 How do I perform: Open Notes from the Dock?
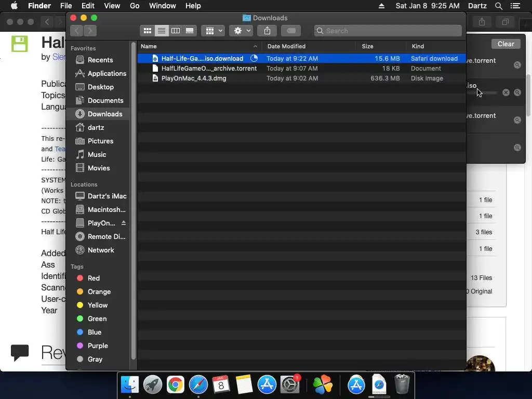[244, 385]
